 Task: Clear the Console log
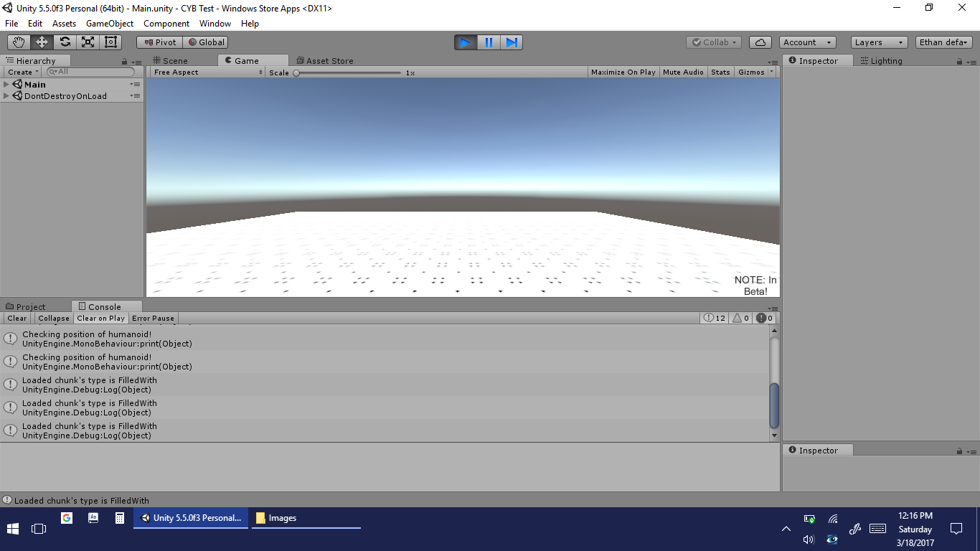pyautogui.click(x=17, y=319)
